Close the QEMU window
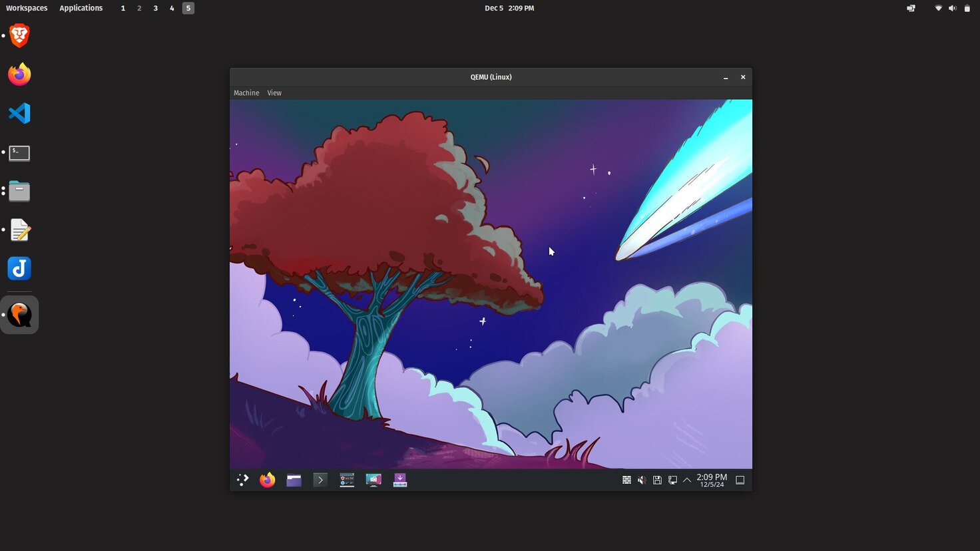The height and width of the screenshot is (551, 980). [743, 77]
